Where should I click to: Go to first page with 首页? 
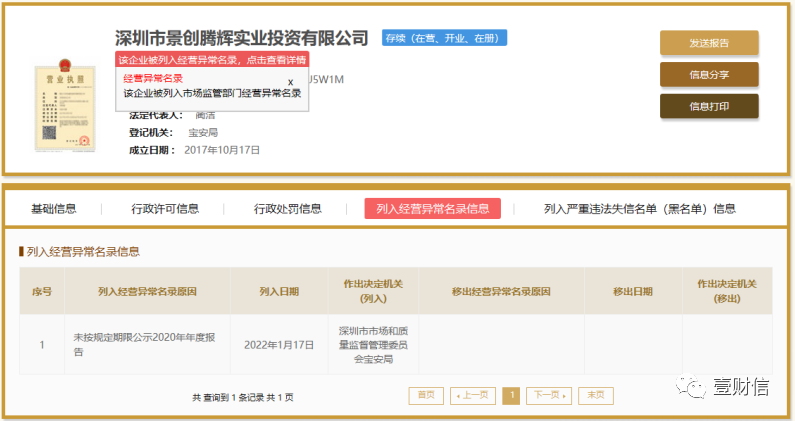[x=426, y=396]
